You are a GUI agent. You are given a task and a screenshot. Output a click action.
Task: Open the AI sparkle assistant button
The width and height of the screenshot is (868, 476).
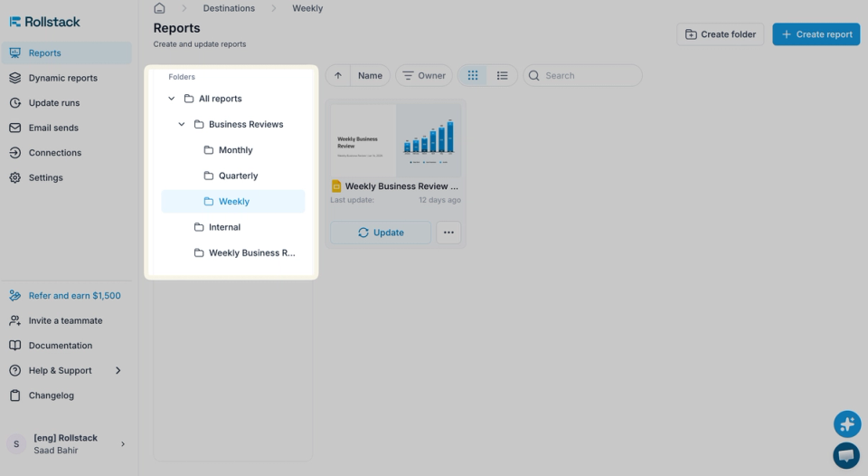tap(847, 424)
